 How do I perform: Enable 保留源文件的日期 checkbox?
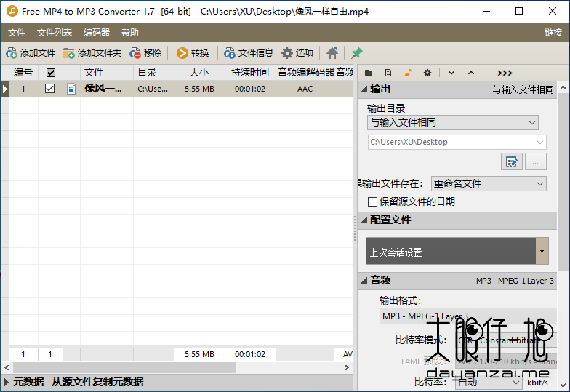click(372, 201)
